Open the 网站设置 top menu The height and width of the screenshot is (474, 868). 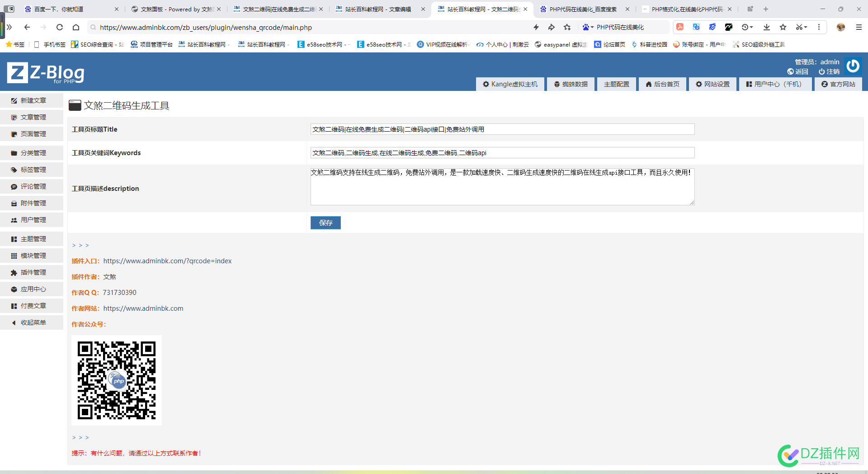point(712,84)
